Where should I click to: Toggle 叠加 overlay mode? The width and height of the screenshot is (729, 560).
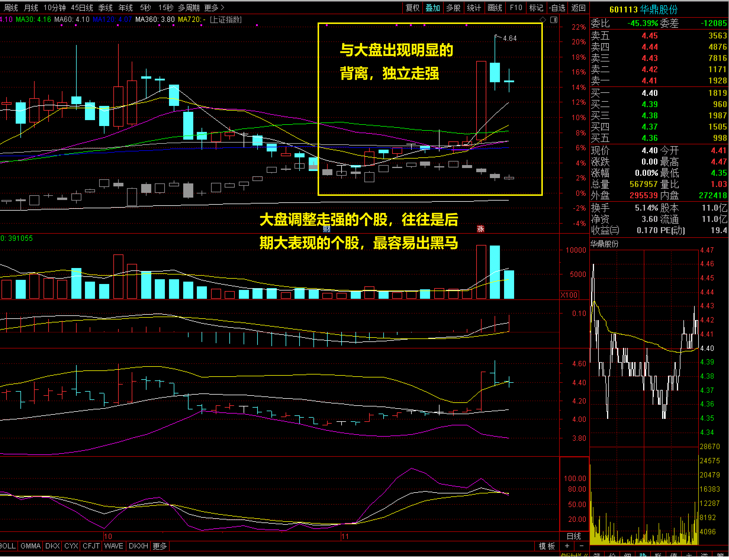(433, 8)
